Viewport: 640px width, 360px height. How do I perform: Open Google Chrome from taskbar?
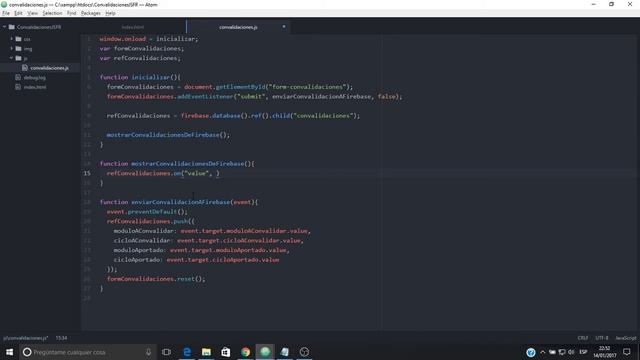[x=245, y=352]
